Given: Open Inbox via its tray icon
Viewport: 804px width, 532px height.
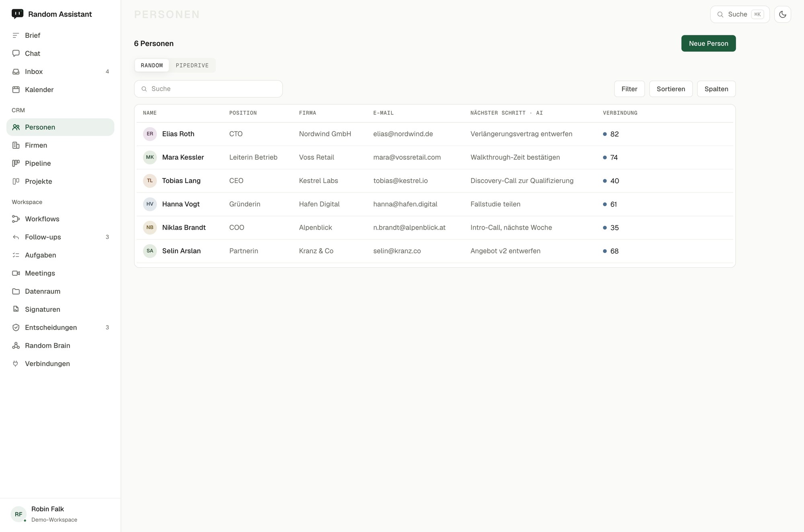Looking at the screenshot, I should coord(16,72).
